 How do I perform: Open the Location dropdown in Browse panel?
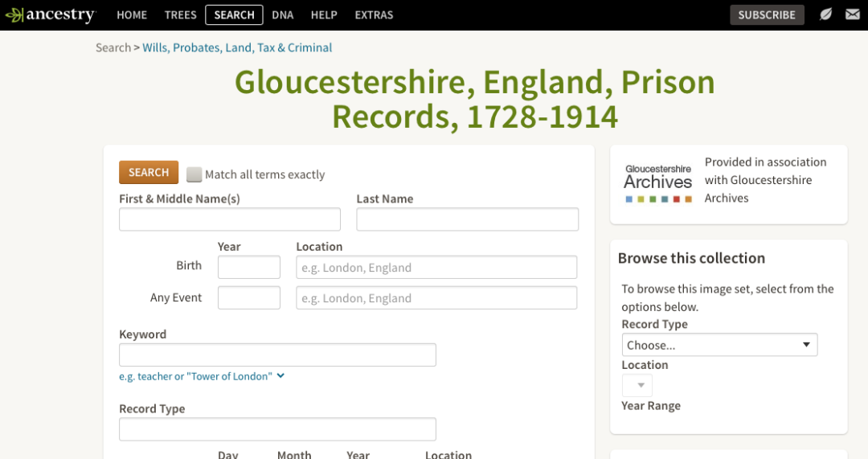pyautogui.click(x=637, y=385)
